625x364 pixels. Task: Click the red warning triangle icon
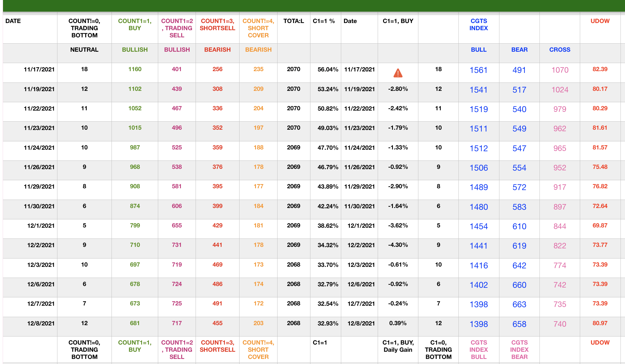(x=398, y=73)
